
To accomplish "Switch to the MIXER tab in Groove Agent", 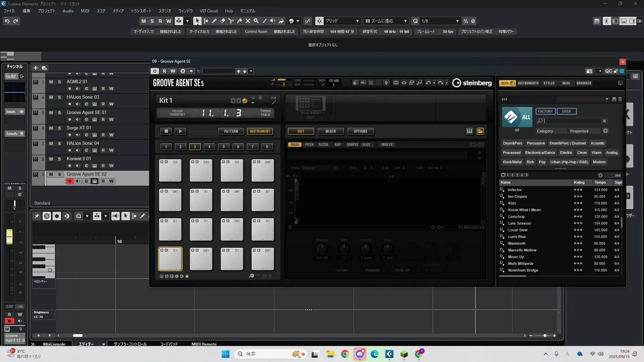I will 330,131.
